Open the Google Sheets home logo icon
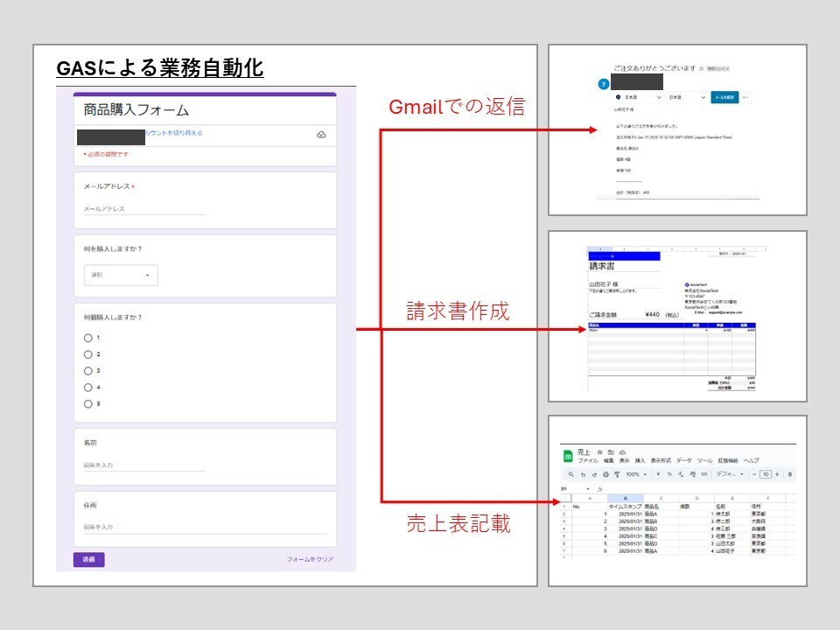This screenshot has width=840, height=630. coord(568,457)
